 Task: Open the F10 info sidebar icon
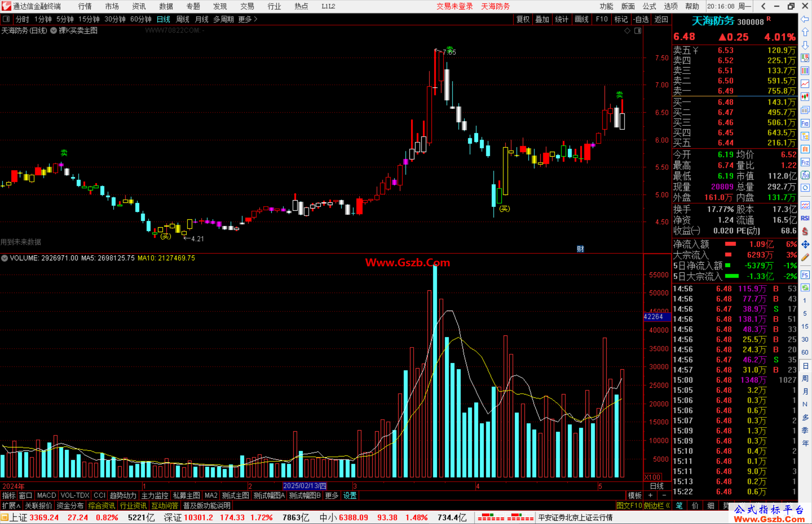tap(805, 123)
